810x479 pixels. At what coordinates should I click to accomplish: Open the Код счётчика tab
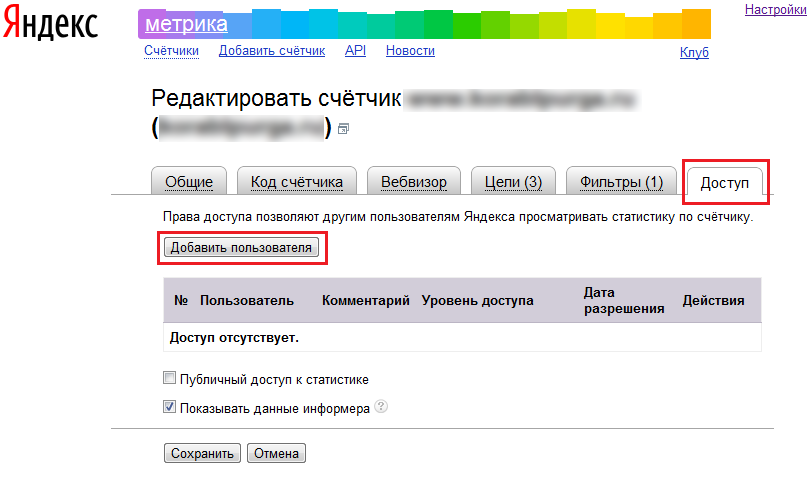click(297, 182)
